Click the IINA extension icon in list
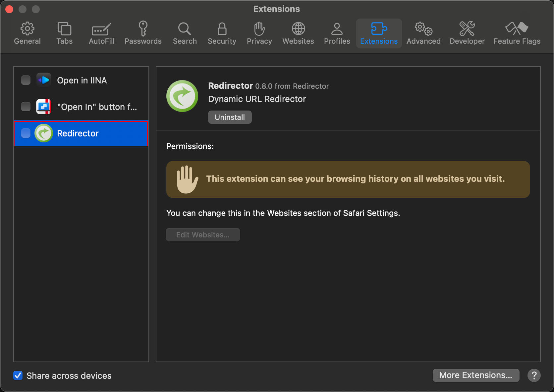 click(x=44, y=80)
